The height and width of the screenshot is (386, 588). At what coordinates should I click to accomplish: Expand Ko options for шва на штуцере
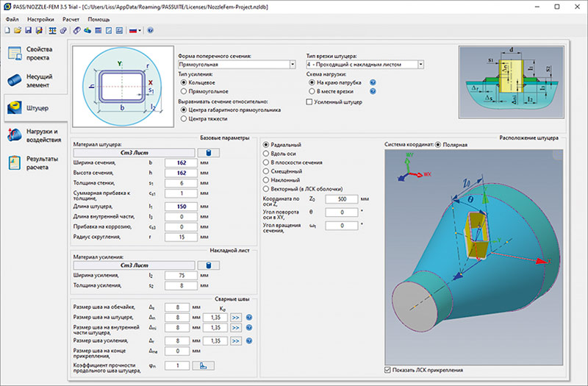click(x=235, y=318)
